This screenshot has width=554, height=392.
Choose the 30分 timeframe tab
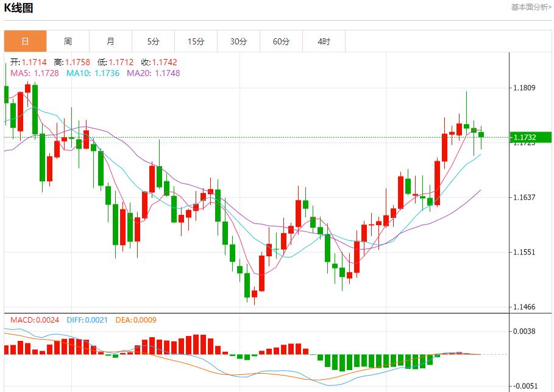(x=238, y=41)
